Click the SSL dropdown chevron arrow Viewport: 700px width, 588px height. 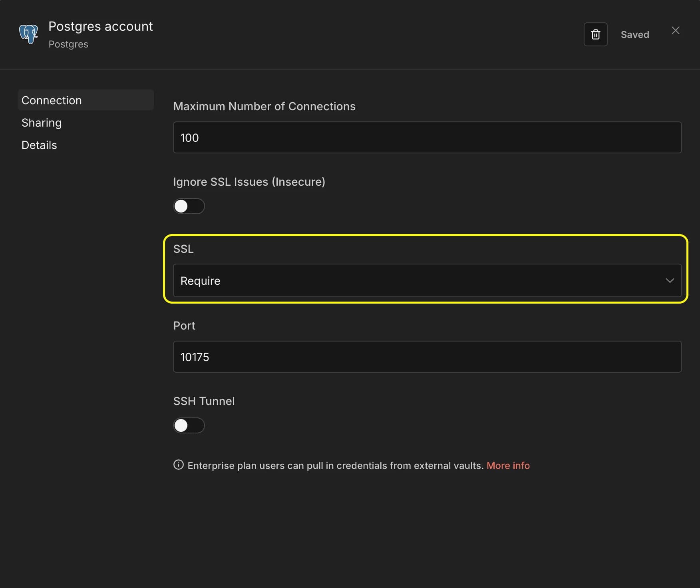click(x=670, y=280)
